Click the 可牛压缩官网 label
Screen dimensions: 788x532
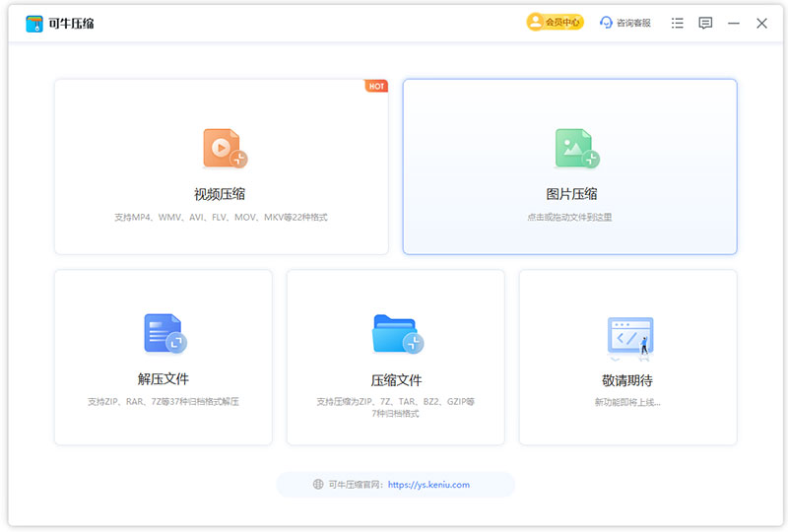(x=356, y=485)
